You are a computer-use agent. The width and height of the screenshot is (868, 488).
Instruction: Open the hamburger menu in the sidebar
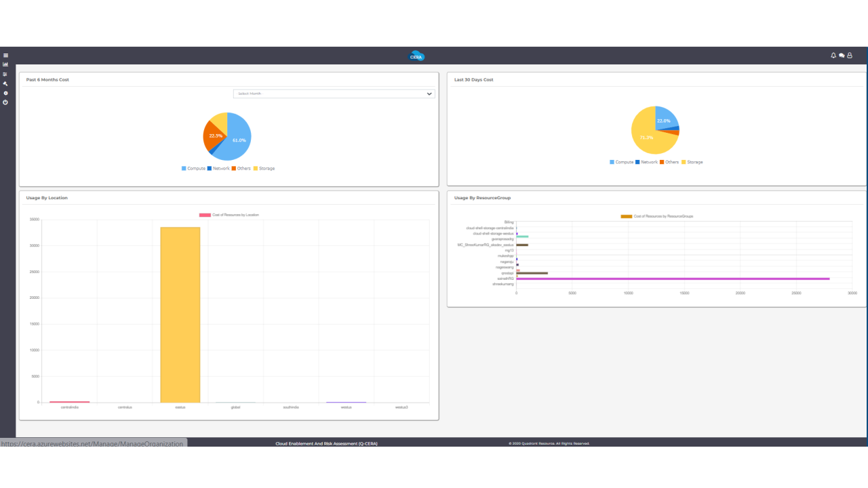[5, 56]
